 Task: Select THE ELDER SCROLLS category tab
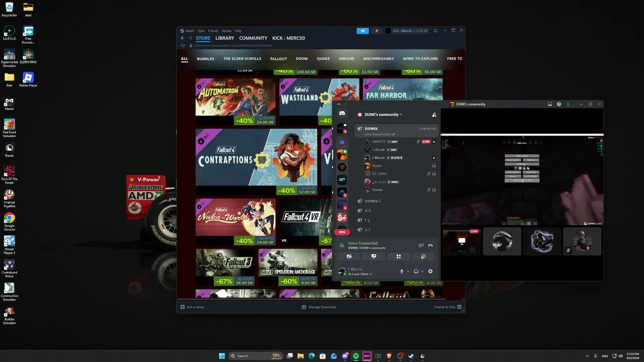tap(243, 59)
